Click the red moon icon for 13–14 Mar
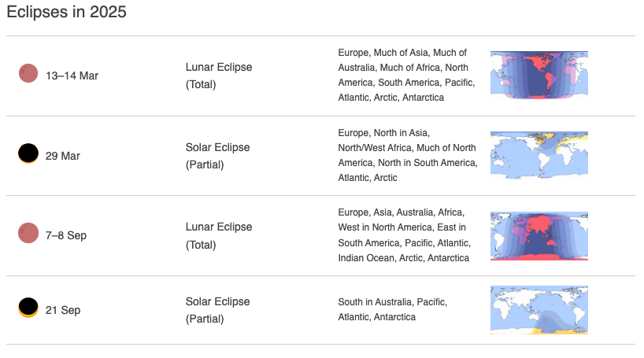Image resolution: width=644 pixels, height=358 pixels. [28, 73]
